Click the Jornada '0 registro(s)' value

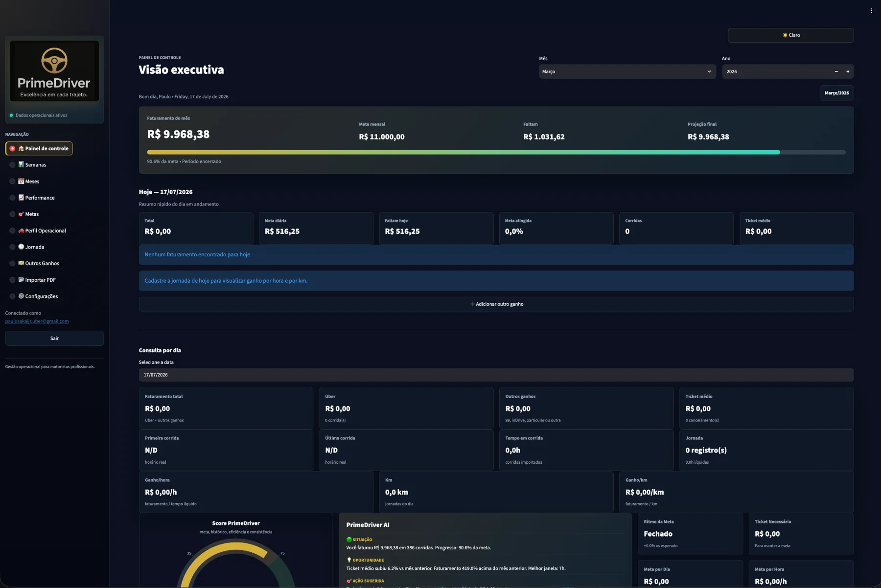(706, 450)
